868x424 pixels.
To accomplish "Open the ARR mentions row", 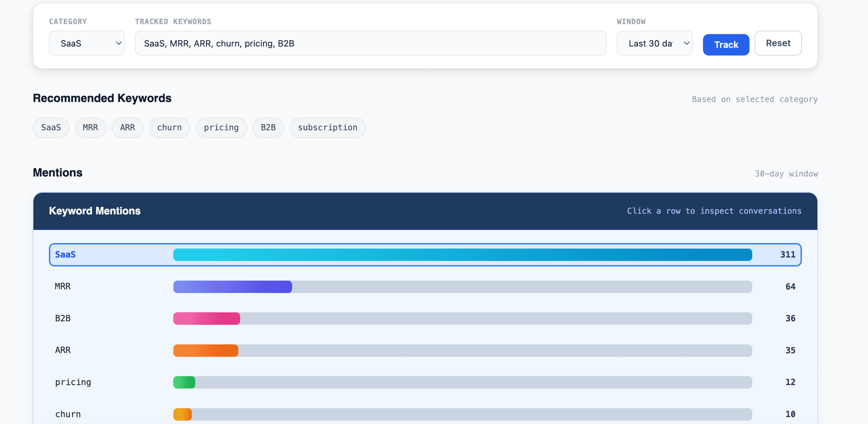I will (x=425, y=350).
